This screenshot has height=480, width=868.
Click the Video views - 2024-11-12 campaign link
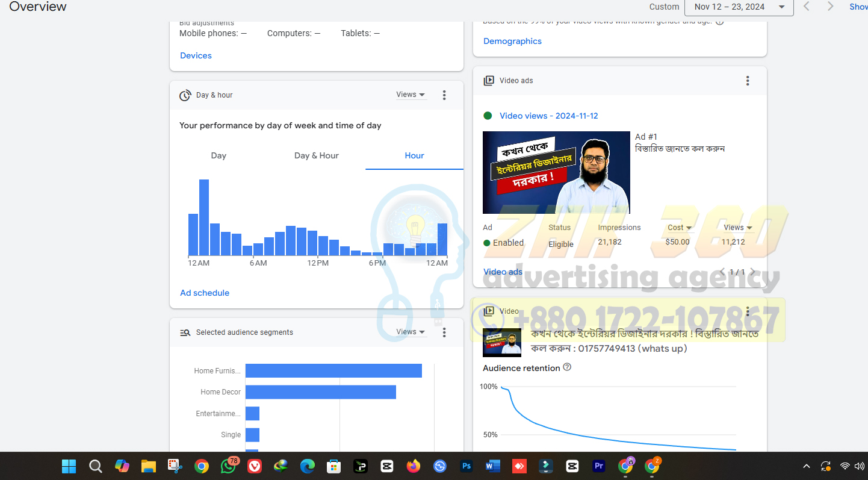pyautogui.click(x=548, y=116)
